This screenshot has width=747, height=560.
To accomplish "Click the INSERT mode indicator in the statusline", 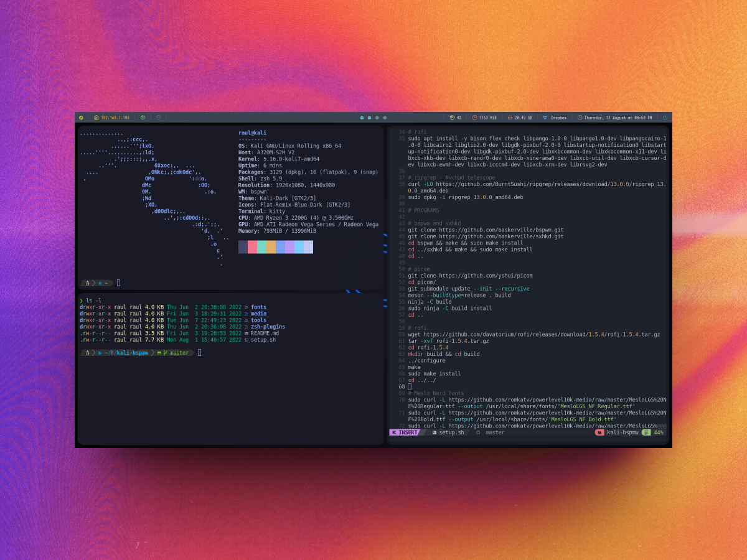I will click(405, 432).
